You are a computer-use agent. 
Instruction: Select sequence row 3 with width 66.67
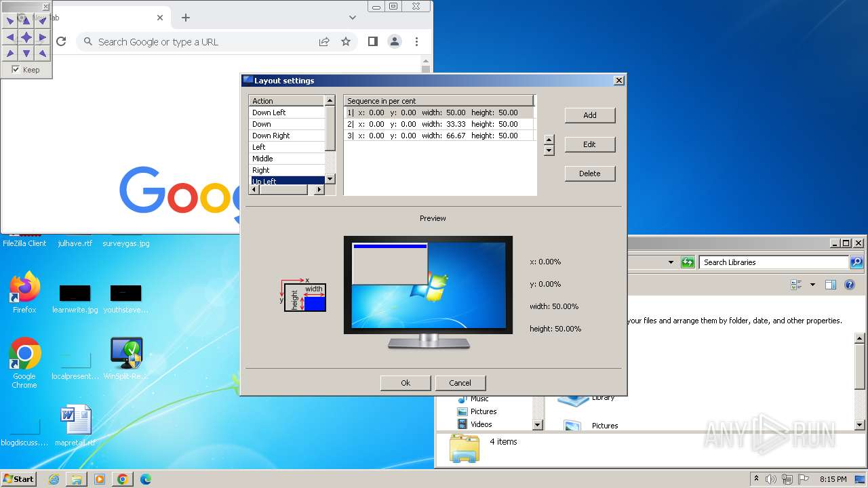tap(439, 136)
